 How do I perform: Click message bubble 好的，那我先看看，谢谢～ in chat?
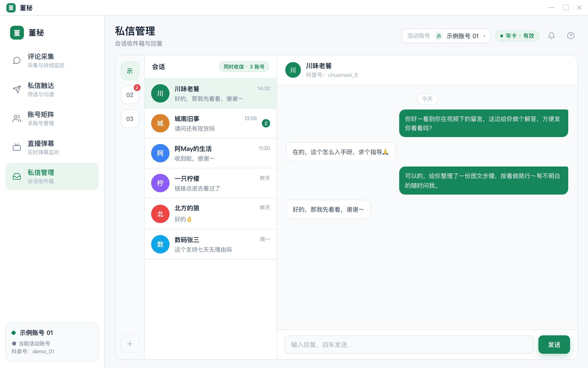click(x=328, y=209)
